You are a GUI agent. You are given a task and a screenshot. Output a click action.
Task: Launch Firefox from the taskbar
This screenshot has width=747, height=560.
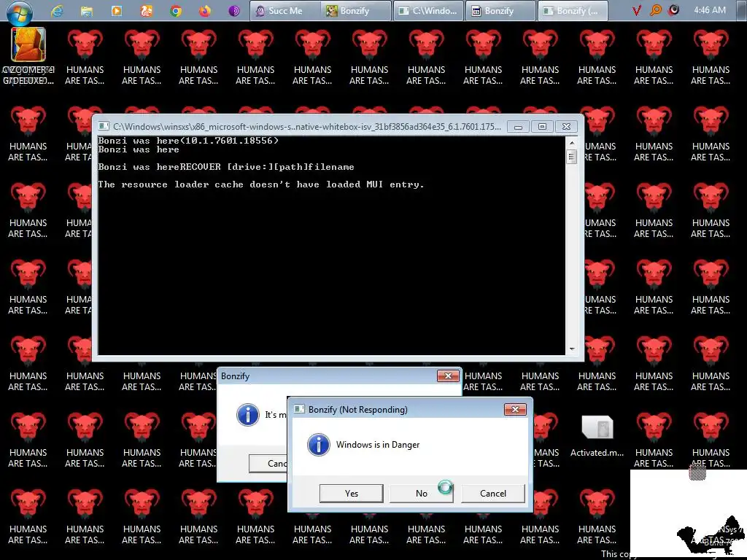point(205,10)
